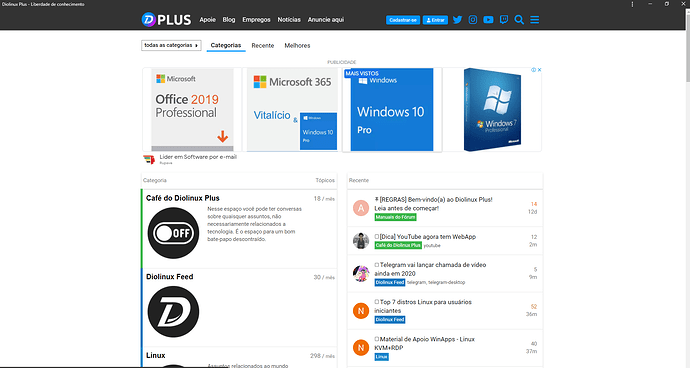This screenshot has height=368, width=690.
Task: Open the Notícias menu item
Action: (289, 20)
